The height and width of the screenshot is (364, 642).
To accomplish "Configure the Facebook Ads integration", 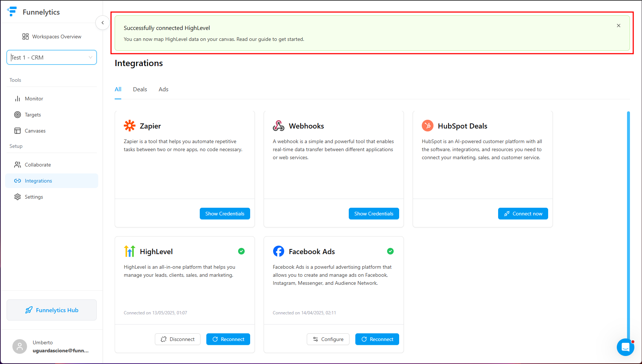I will (x=328, y=339).
